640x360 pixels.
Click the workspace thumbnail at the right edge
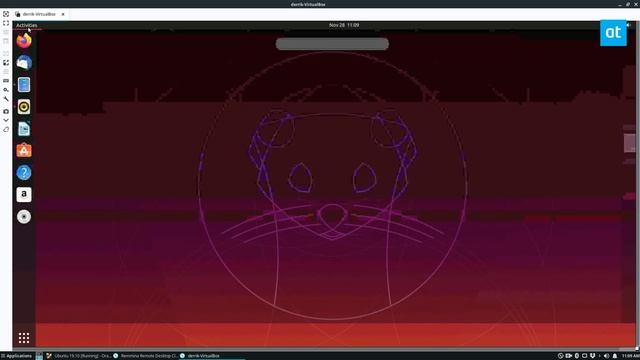(x=630, y=143)
